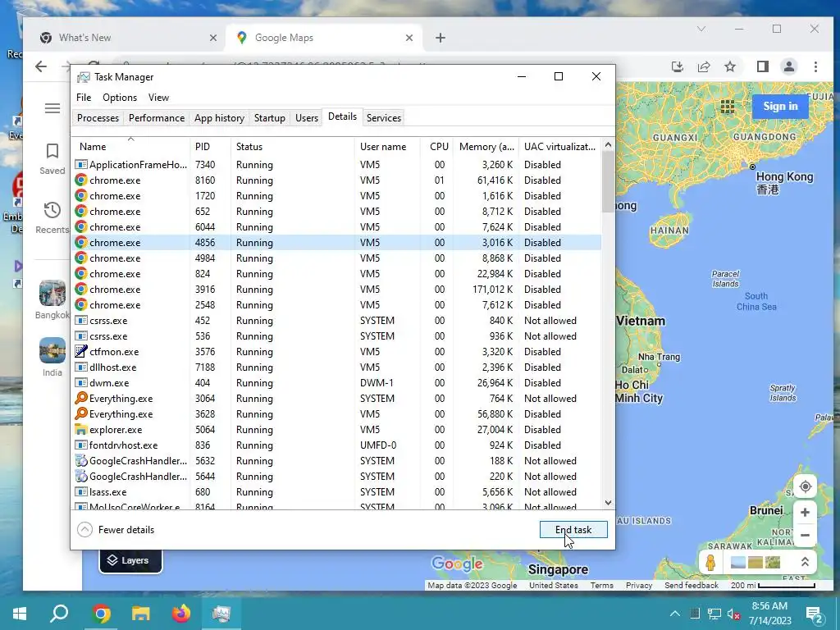Viewport: 840px width, 630px height.
Task: Open the Chrome profile icon
Action: [789, 66]
